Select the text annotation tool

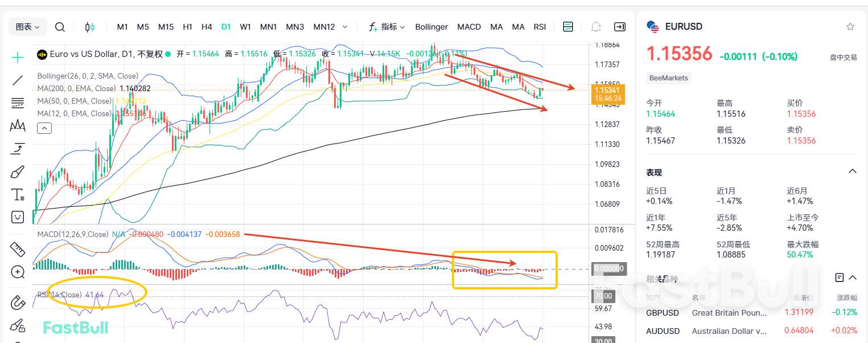18,194
